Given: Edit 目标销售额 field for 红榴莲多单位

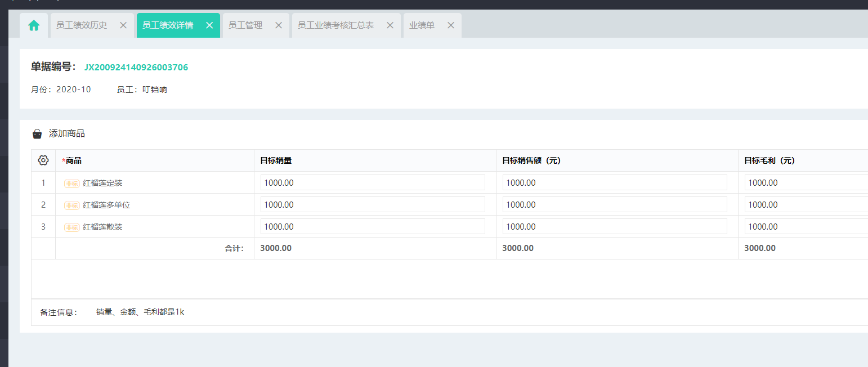Looking at the screenshot, I should point(615,204).
